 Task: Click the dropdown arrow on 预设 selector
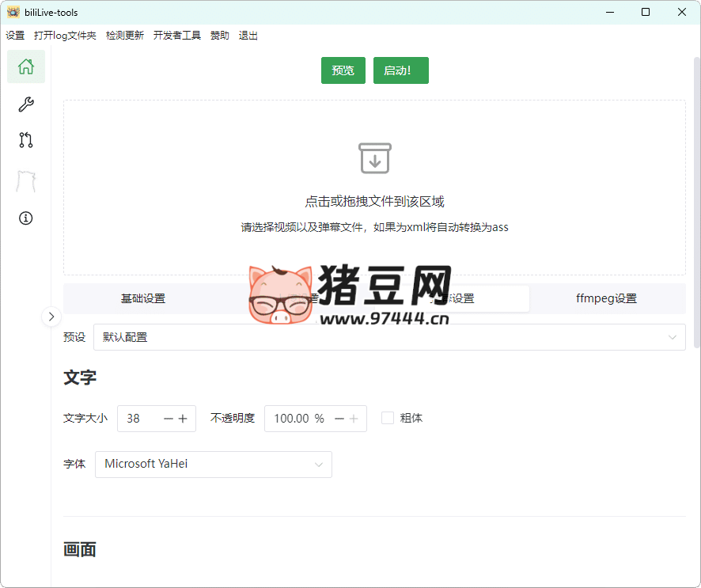(x=672, y=337)
